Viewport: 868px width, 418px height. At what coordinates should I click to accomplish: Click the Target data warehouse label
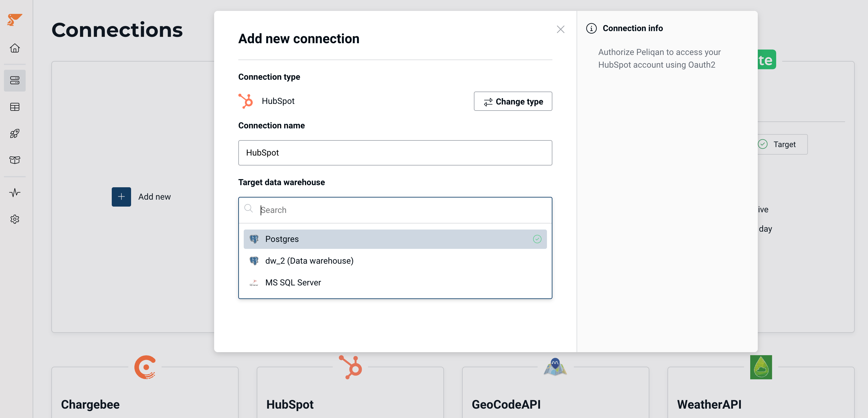pos(281,182)
